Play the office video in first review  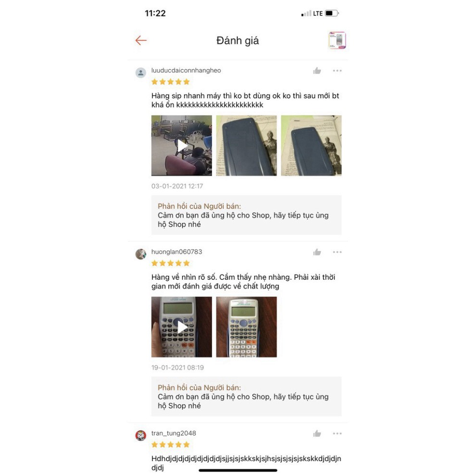182,145
